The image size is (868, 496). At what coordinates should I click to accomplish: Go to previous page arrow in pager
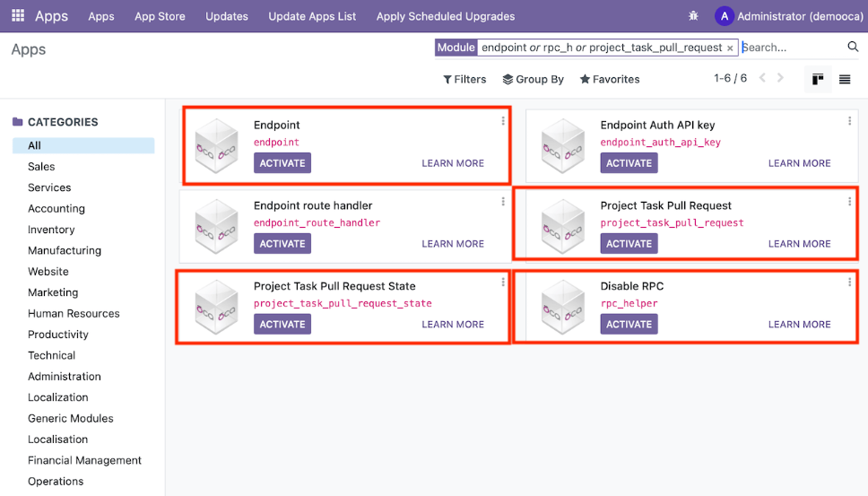click(x=763, y=78)
